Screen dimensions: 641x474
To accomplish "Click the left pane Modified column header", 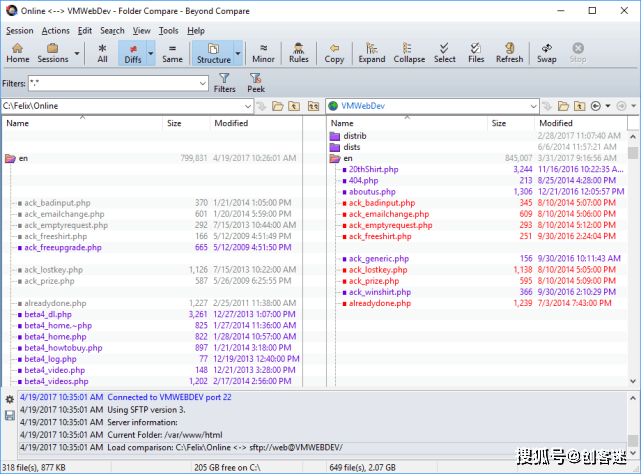I will coord(231,124).
